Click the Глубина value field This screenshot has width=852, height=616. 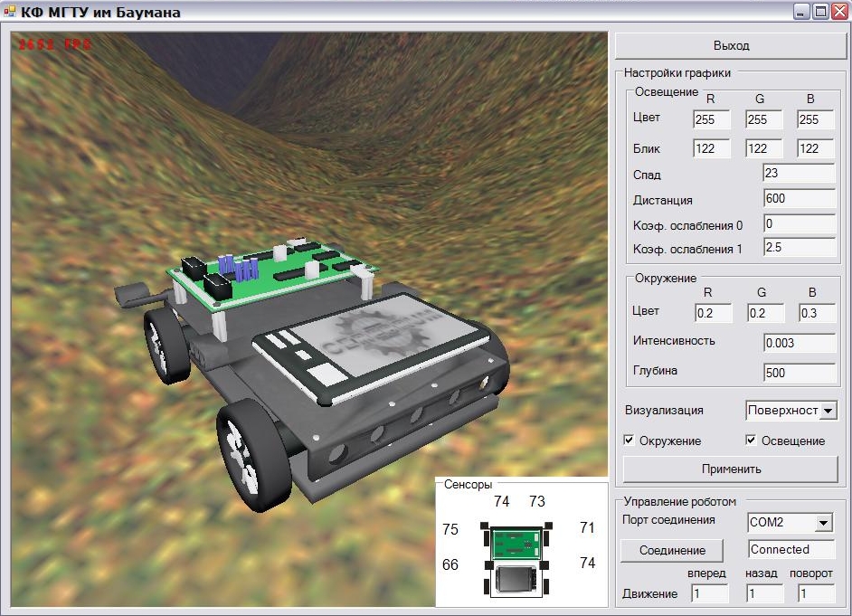799,373
